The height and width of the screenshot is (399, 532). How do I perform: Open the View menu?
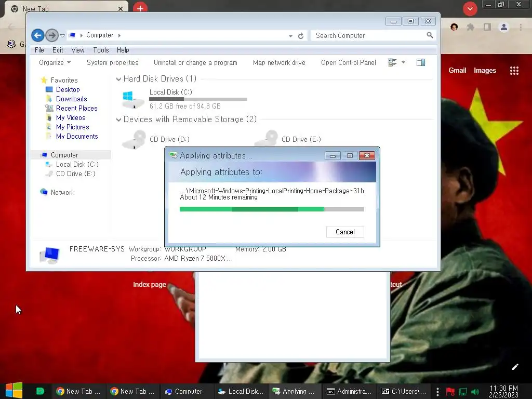tap(78, 50)
